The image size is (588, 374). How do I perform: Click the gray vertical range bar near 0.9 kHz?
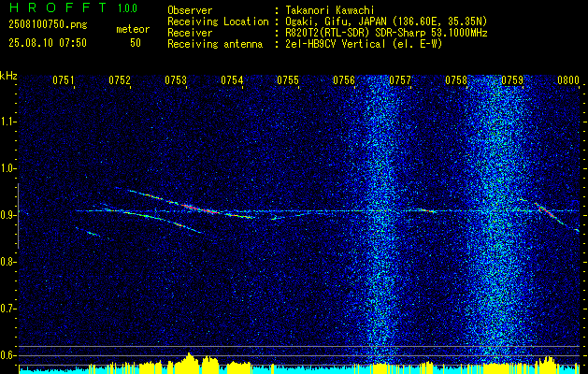click(x=18, y=216)
